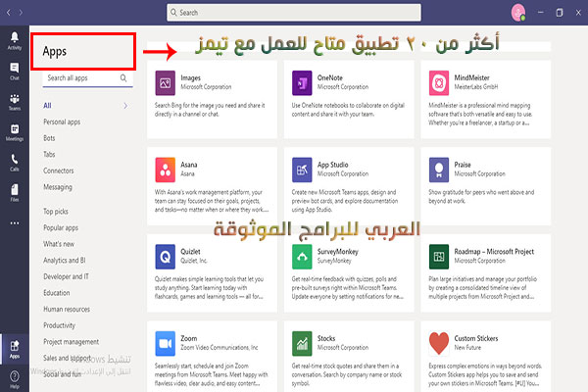Open the user profile avatar
This screenshot has width=588, height=392.
pos(518,13)
